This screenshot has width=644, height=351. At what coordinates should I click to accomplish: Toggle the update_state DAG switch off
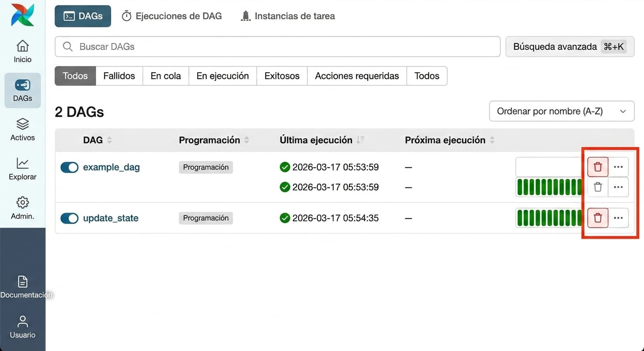point(70,218)
